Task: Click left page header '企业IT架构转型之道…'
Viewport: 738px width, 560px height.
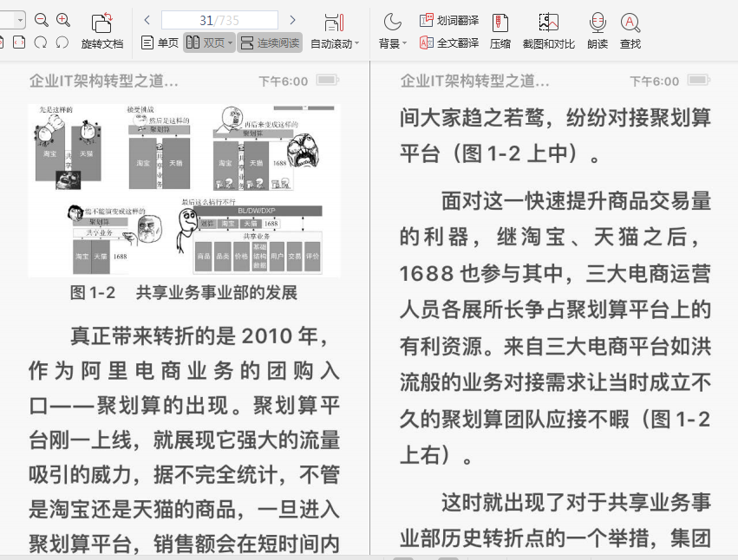Action: (x=104, y=81)
